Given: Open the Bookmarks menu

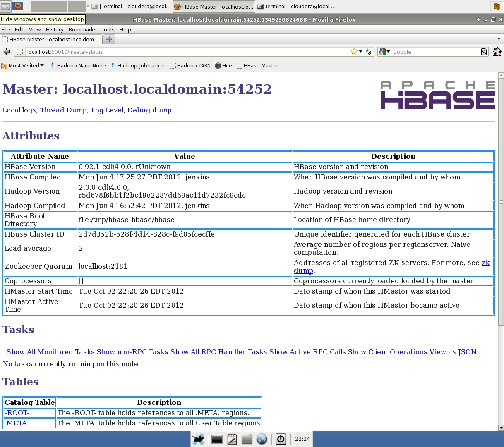Looking at the screenshot, I should [x=82, y=29].
